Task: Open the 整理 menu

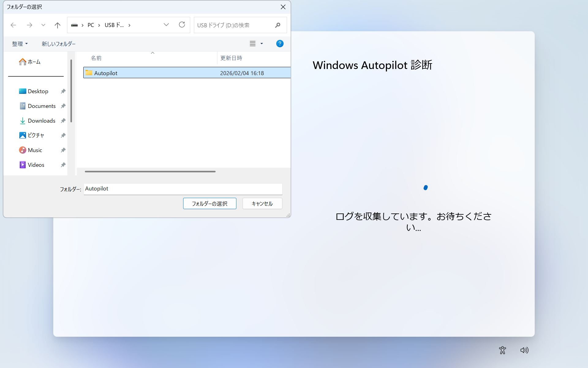Action: [x=20, y=44]
